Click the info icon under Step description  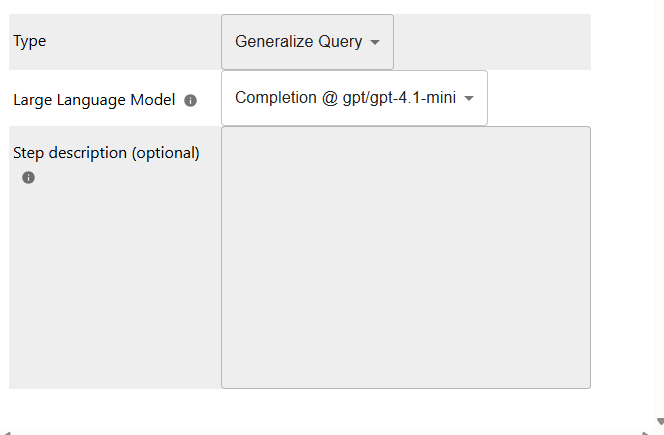click(28, 177)
